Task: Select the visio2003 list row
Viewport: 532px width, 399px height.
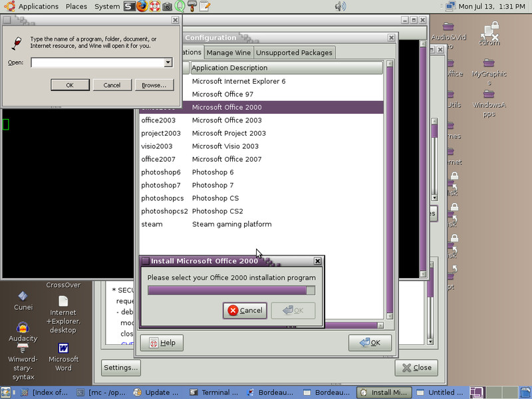Action: (x=261, y=146)
